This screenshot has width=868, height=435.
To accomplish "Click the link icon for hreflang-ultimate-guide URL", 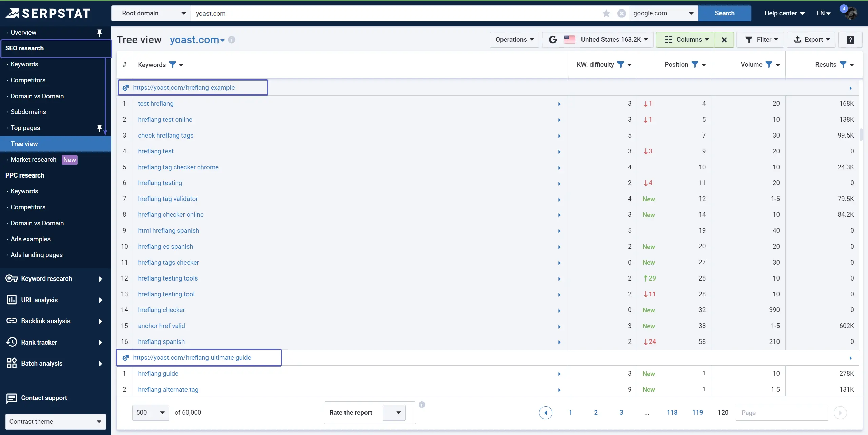I will (x=126, y=357).
